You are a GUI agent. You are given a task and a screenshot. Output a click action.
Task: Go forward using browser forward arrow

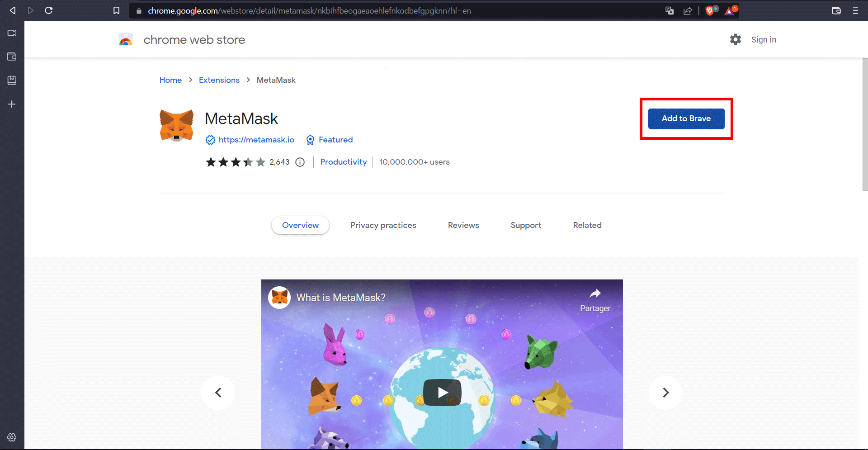point(30,10)
